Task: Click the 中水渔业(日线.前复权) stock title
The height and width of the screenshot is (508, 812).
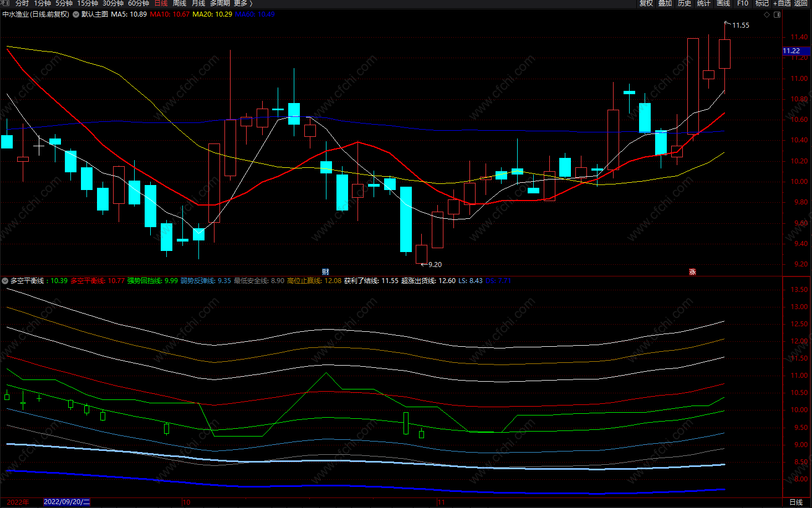Action: pyautogui.click(x=36, y=14)
